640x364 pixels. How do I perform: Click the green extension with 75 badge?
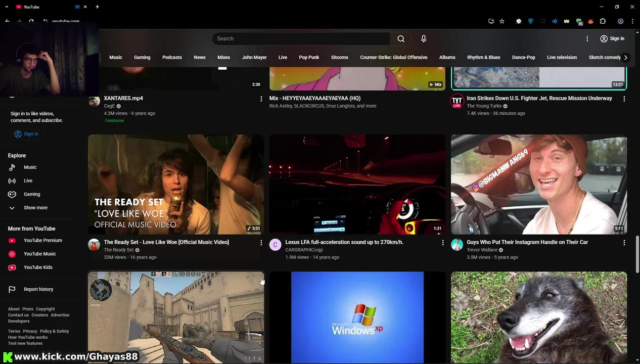[579, 22]
